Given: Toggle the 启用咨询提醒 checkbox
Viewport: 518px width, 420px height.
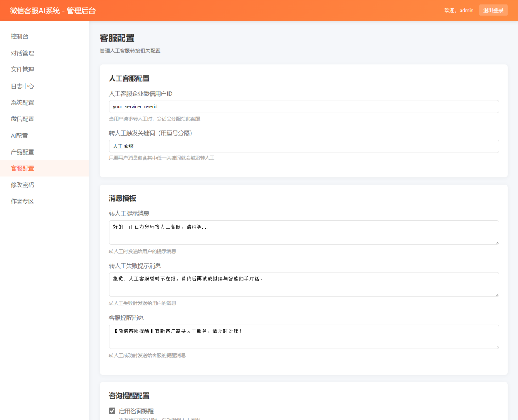Looking at the screenshot, I should pos(112,410).
